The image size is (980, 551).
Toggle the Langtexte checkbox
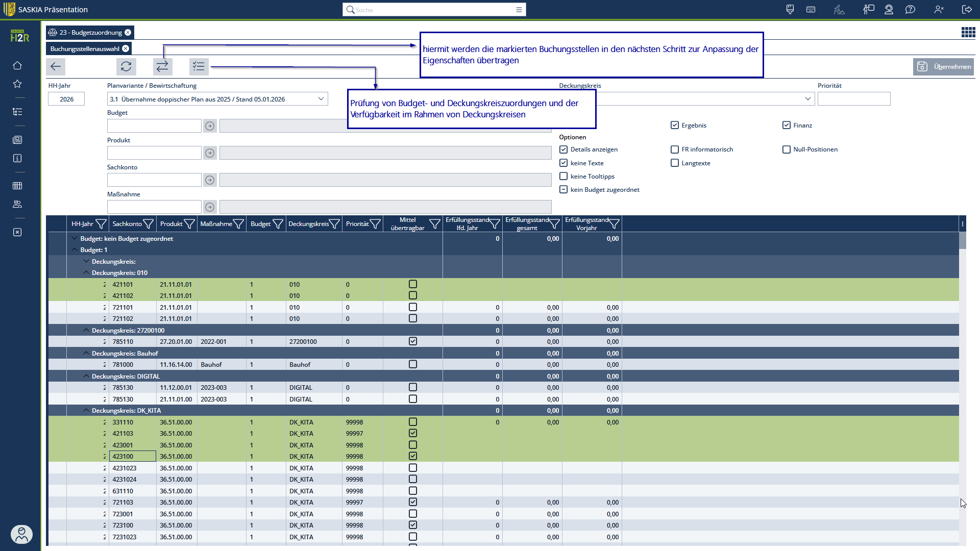point(675,163)
